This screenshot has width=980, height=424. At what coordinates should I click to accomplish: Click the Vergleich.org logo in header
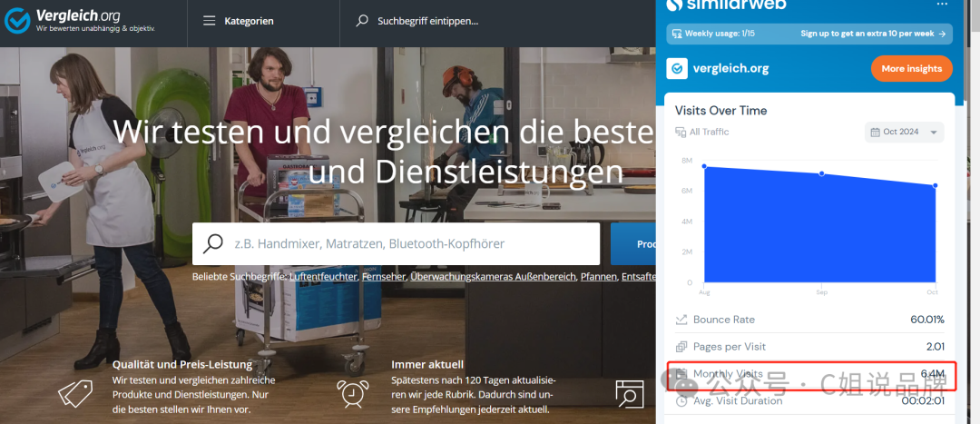(82, 21)
